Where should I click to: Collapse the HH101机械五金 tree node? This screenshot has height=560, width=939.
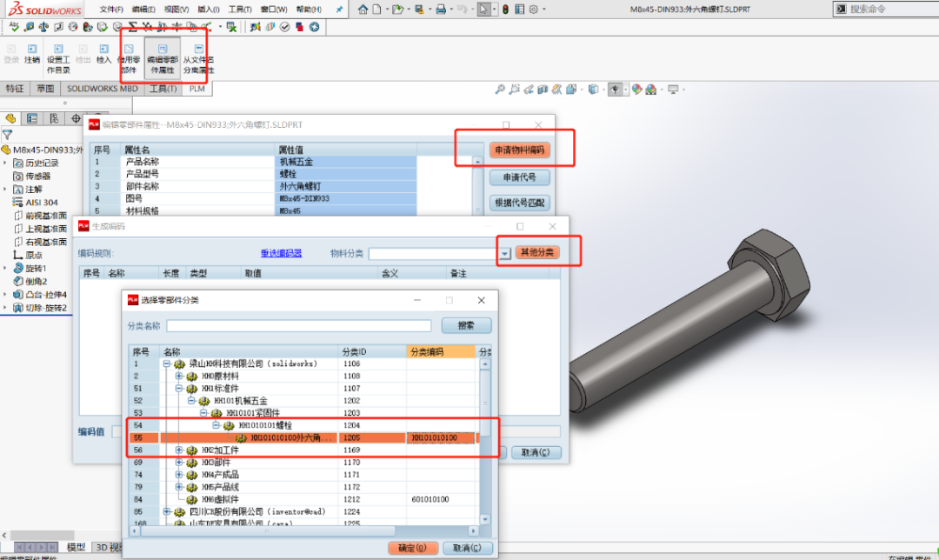point(191,401)
